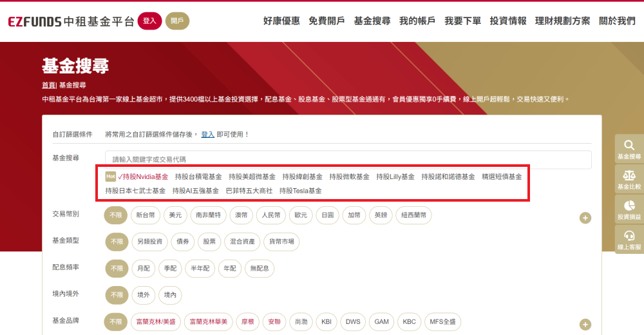Open the 免費開戶 menu
This screenshot has height=335, width=644.
[327, 21]
